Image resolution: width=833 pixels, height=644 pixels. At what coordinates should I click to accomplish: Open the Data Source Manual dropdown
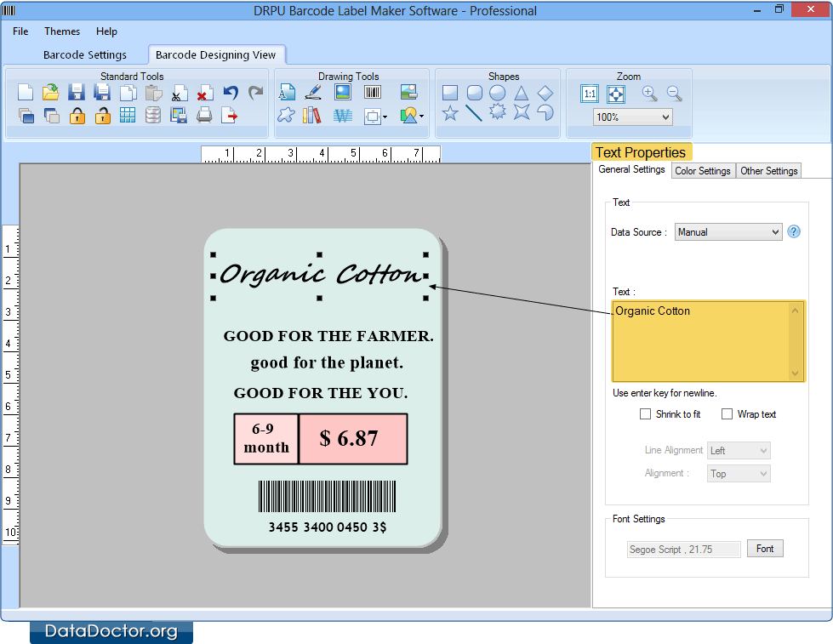pos(728,232)
